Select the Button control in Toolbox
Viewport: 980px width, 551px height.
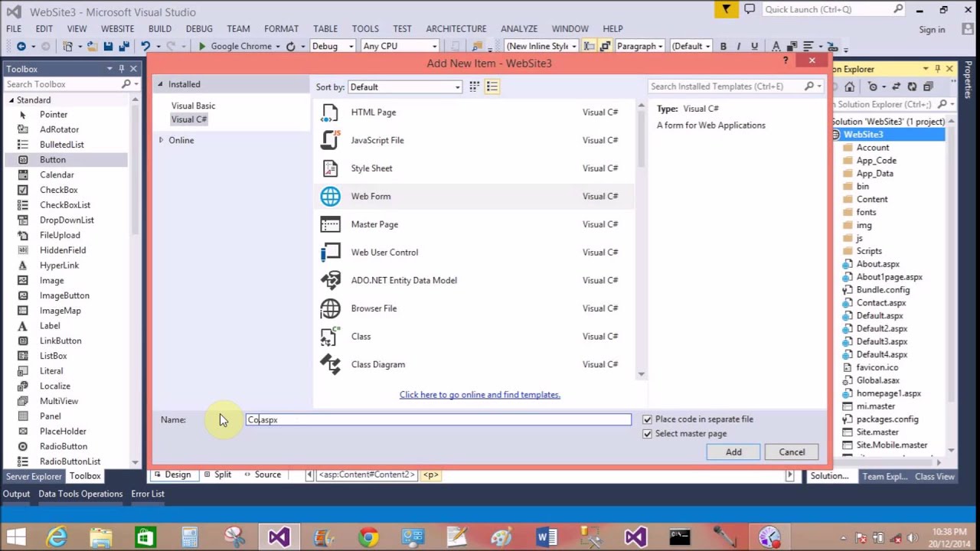[52, 160]
